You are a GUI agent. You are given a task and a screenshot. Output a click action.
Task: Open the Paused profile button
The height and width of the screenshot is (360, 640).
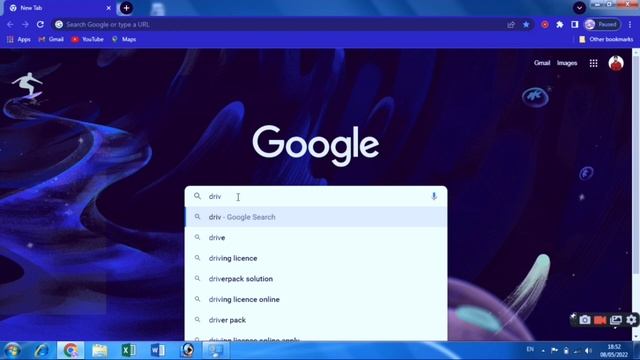602,24
